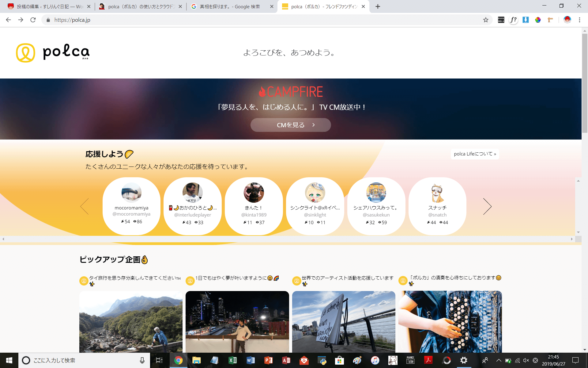This screenshot has width=588, height=368.
Task: Open the スナッチ cat avatar profile
Action: click(437, 193)
